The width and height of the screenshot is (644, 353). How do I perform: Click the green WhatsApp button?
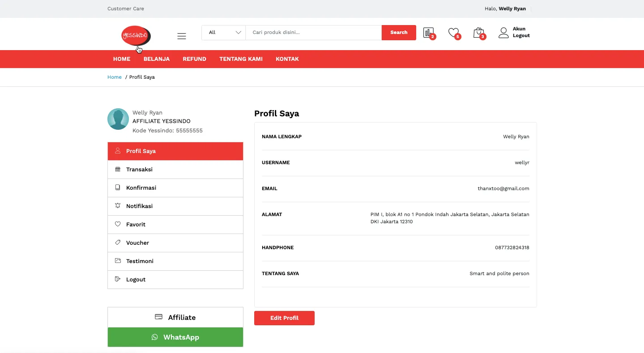tap(175, 337)
